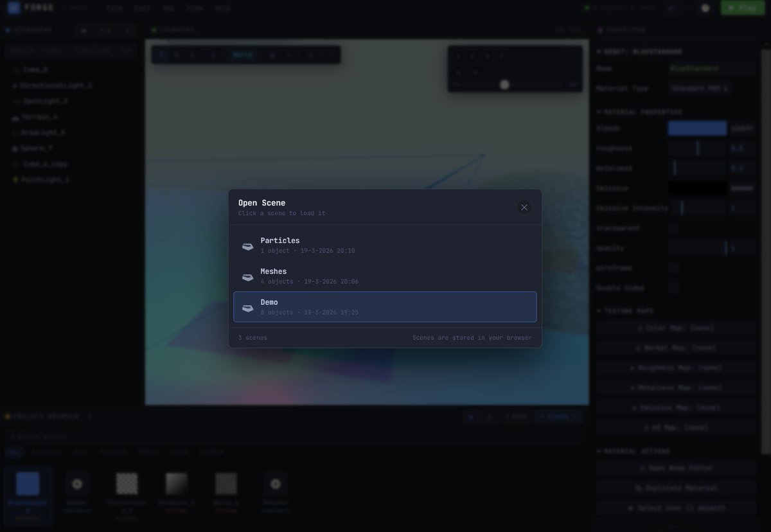Enable the transparent checkbox

click(x=674, y=227)
